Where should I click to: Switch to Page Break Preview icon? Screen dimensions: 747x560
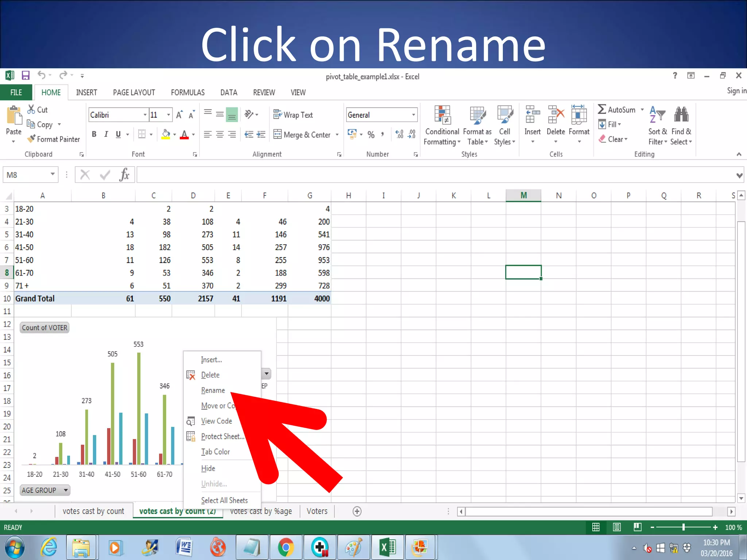coord(638,527)
